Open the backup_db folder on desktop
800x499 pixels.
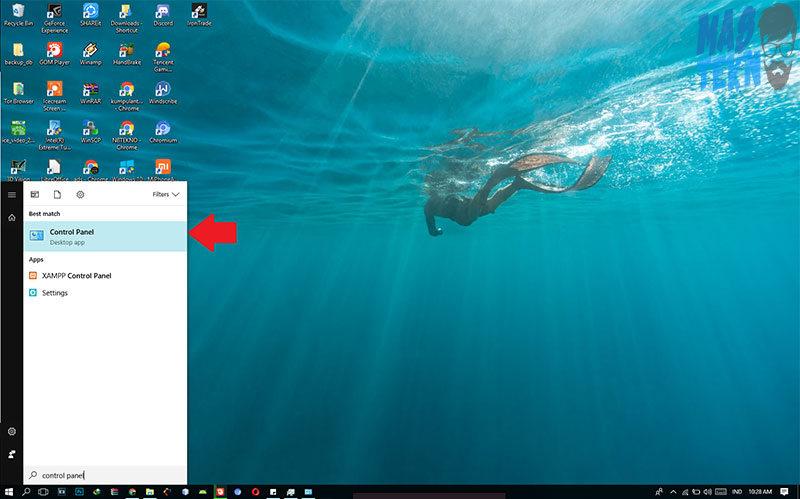coord(18,54)
